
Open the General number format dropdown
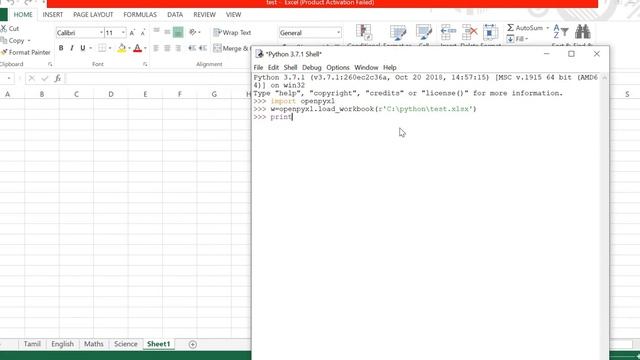click(338, 33)
